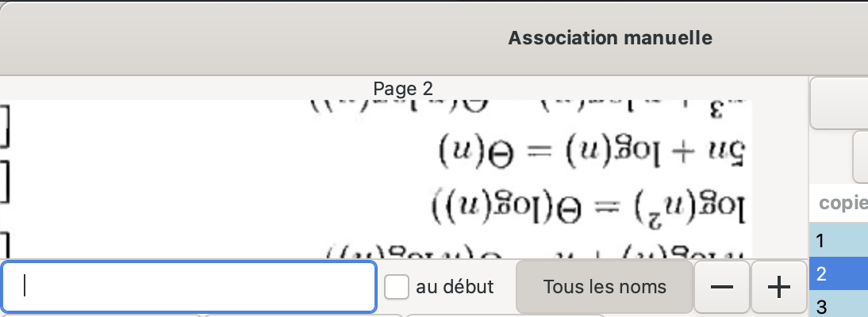This screenshot has width=868, height=317.
Task: Focus the name search text field
Action: [189, 286]
